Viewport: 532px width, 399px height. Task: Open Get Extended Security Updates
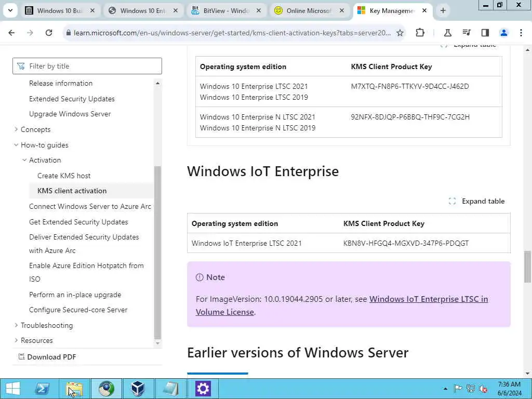coord(78,222)
